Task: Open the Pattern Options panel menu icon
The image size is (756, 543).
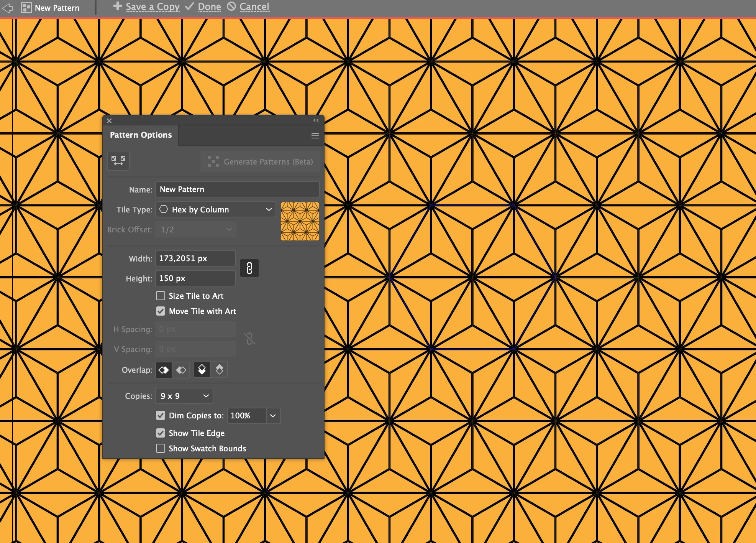Action: (315, 136)
